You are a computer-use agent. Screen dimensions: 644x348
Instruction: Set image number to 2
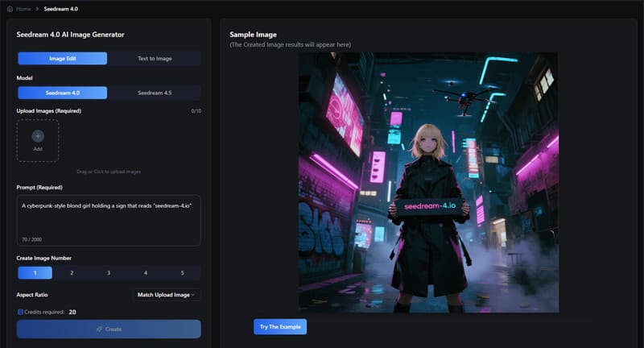tap(72, 273)
